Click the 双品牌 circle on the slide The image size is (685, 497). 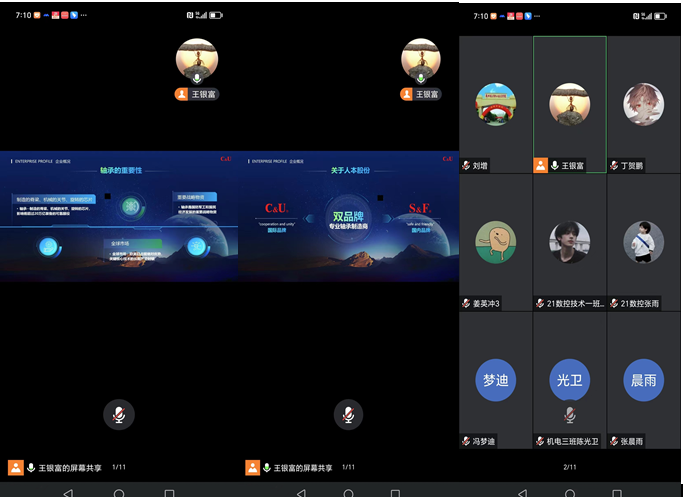click(x=348, y=219)
